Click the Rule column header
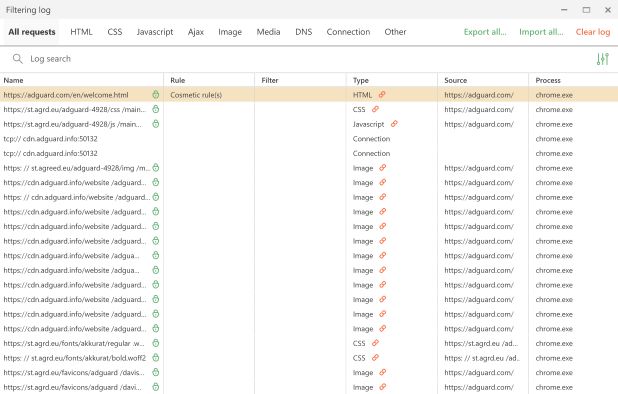This screenshot has width=618, height=394. [178, 80]
